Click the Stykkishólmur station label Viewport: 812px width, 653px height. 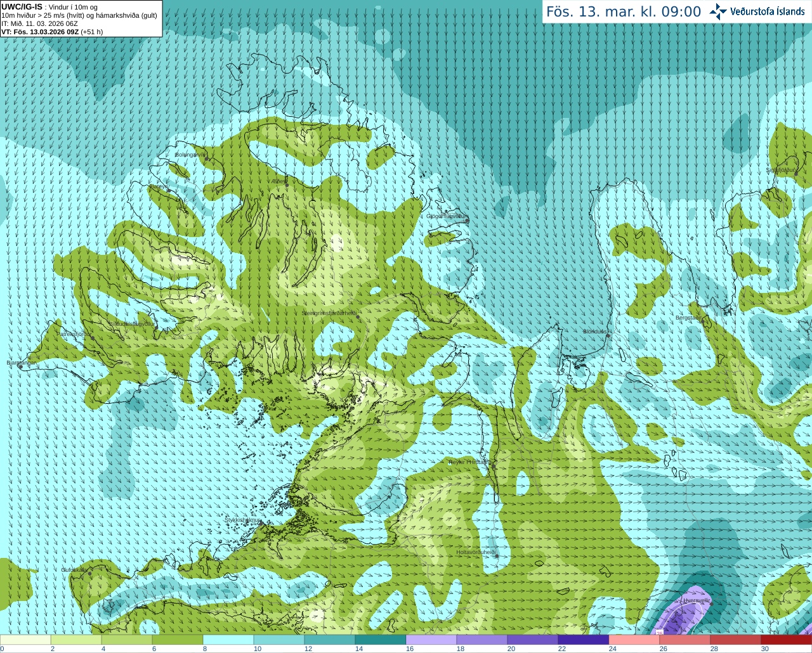[x=243, y=520]
